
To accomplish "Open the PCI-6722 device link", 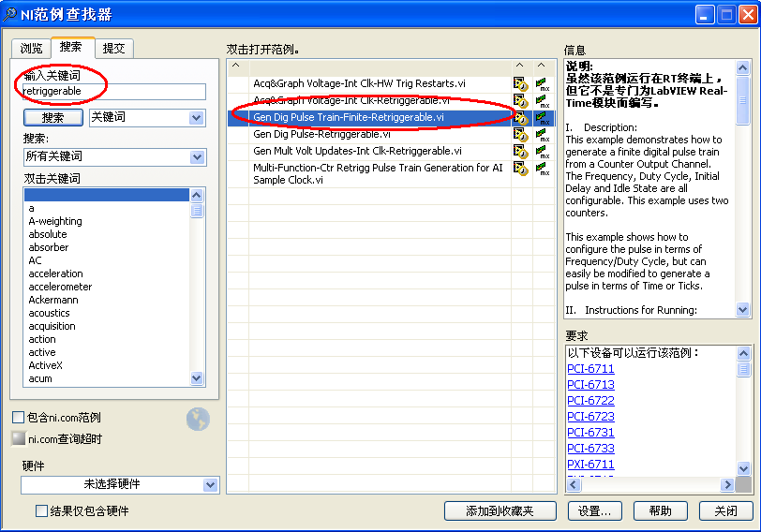I will (590, 401).
